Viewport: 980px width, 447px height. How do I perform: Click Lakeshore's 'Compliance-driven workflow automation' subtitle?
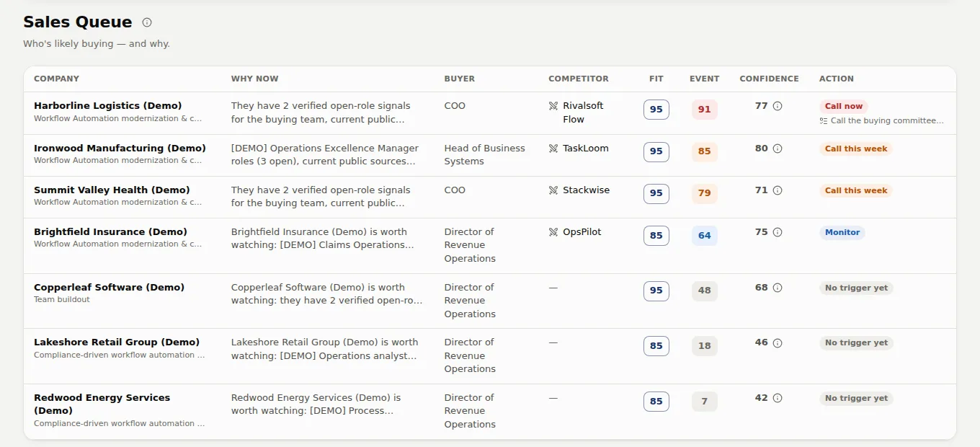[119, 355]
